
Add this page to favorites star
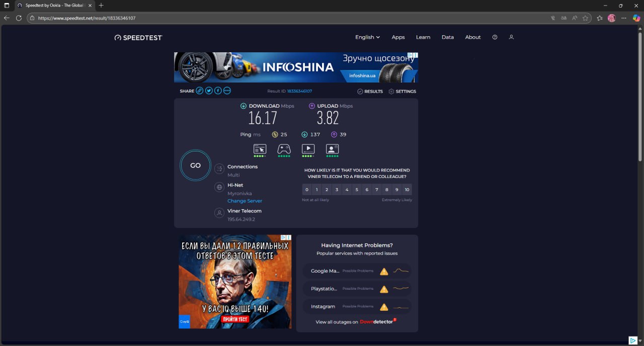tap(585, 18)
